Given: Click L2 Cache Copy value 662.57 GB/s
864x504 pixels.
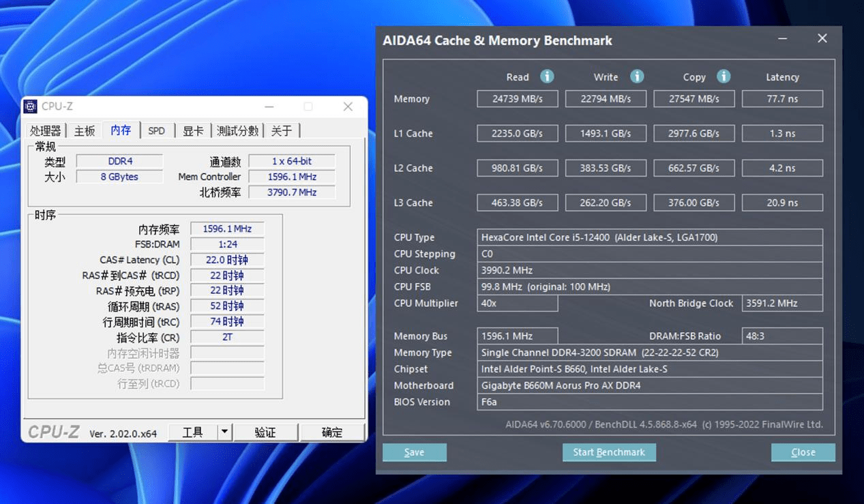Looking at the screenshot, I should [x=694, y=168].
